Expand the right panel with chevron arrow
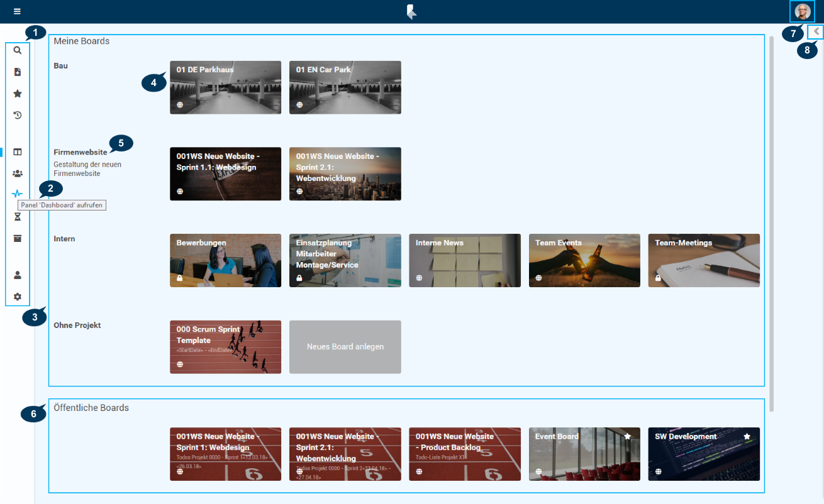This screenshot has height=504, width=824. pyautogui.click(x=816, y=31)
